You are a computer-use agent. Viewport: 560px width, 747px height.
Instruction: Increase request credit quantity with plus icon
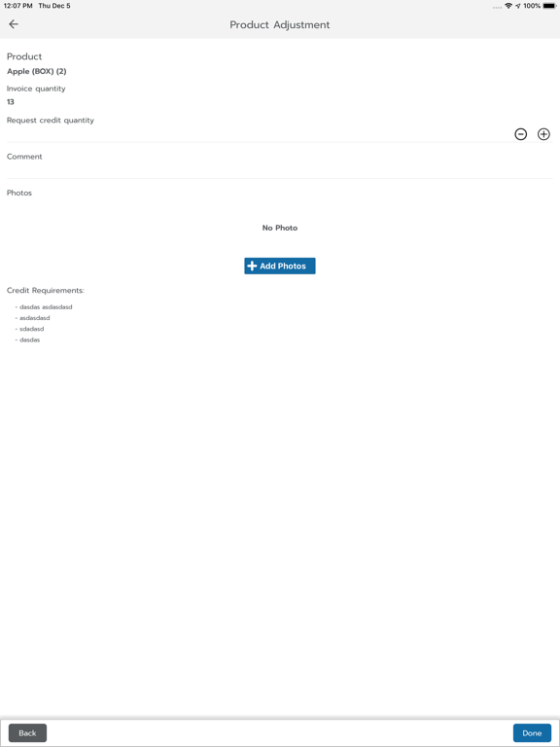pos(543,134)
